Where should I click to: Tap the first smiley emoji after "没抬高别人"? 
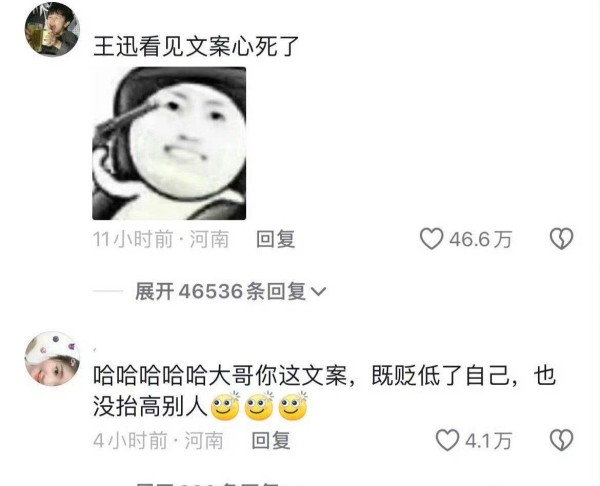pyautogui.click(x=225, y=406)
